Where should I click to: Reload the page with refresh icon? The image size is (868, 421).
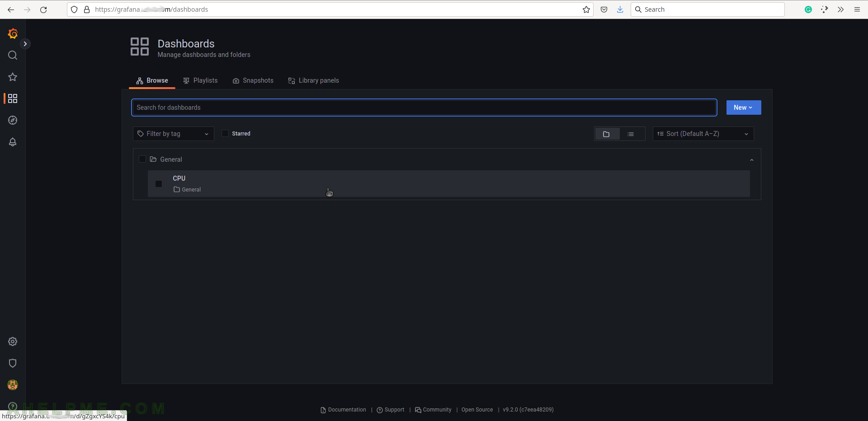point(43,9)
